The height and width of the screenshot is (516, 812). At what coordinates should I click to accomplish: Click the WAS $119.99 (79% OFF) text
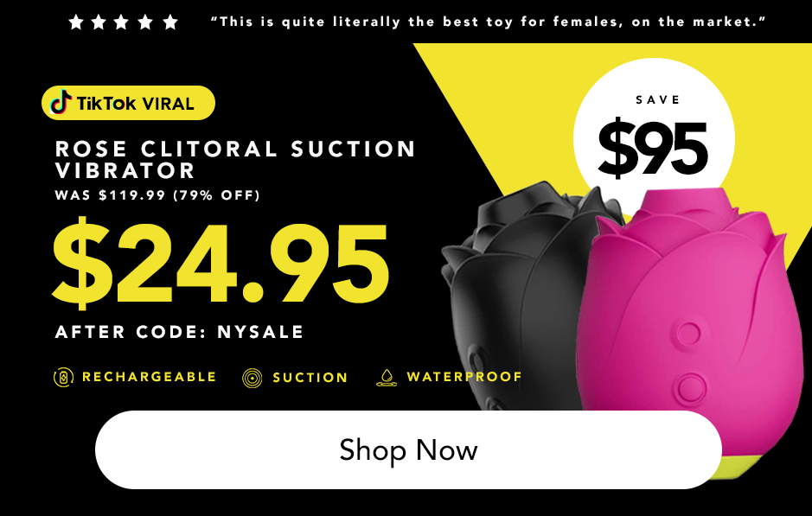pos(157,195)
